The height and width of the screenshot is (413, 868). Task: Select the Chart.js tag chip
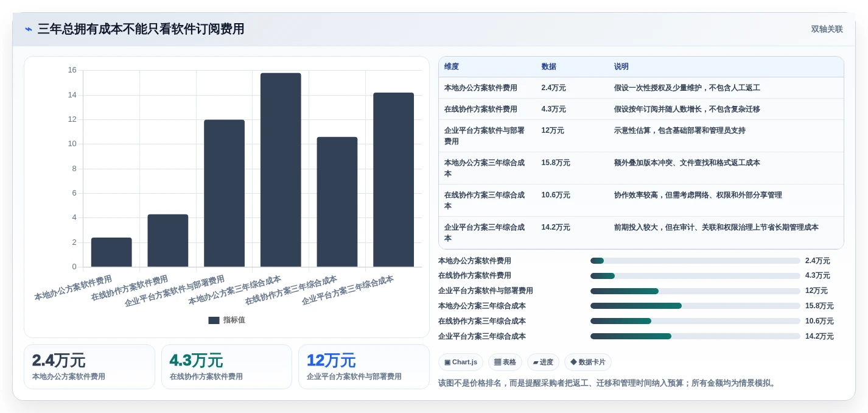pos(461,362)
